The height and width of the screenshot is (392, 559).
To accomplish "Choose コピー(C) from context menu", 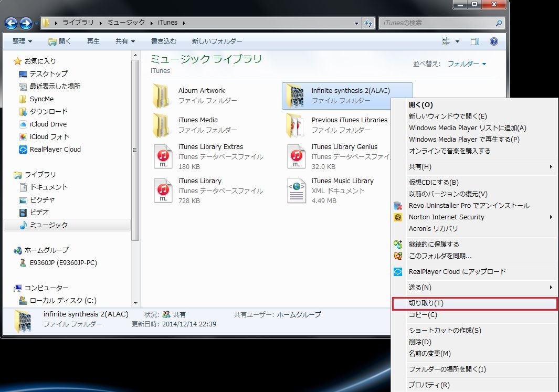I will pyautogui.click(x=475, y=315).
